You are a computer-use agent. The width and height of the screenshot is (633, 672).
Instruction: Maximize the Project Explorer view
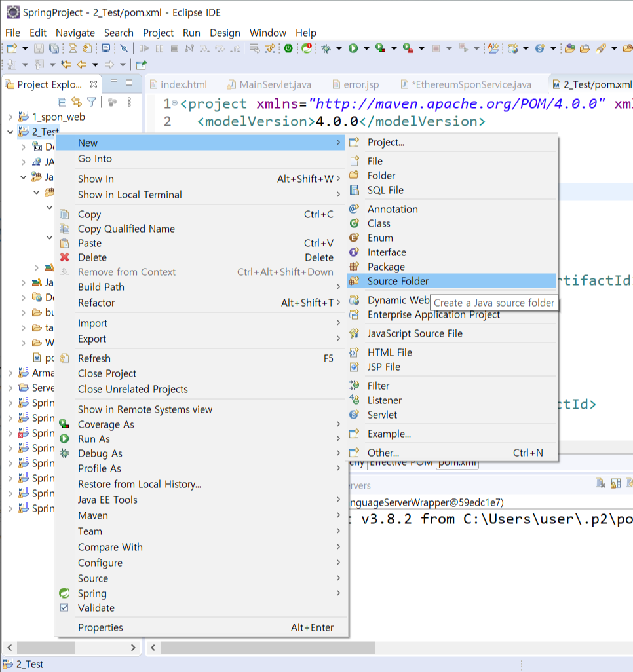coord(129,82)
